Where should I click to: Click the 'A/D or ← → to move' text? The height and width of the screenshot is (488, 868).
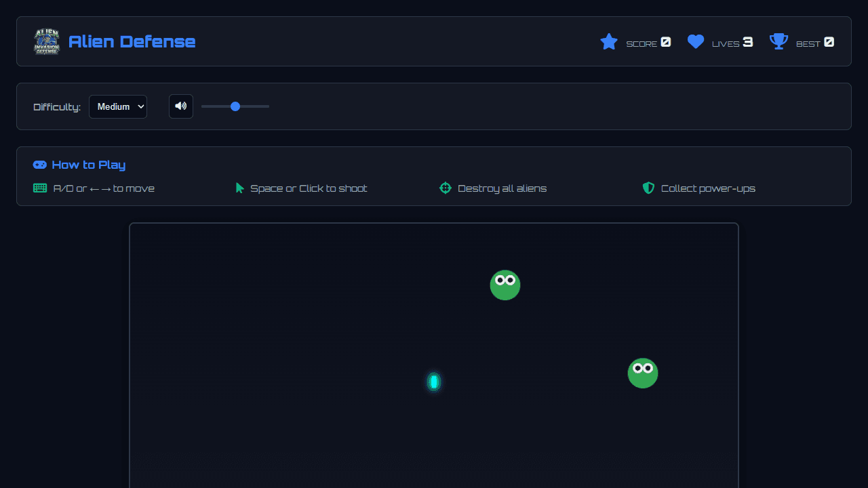point(104,188)
